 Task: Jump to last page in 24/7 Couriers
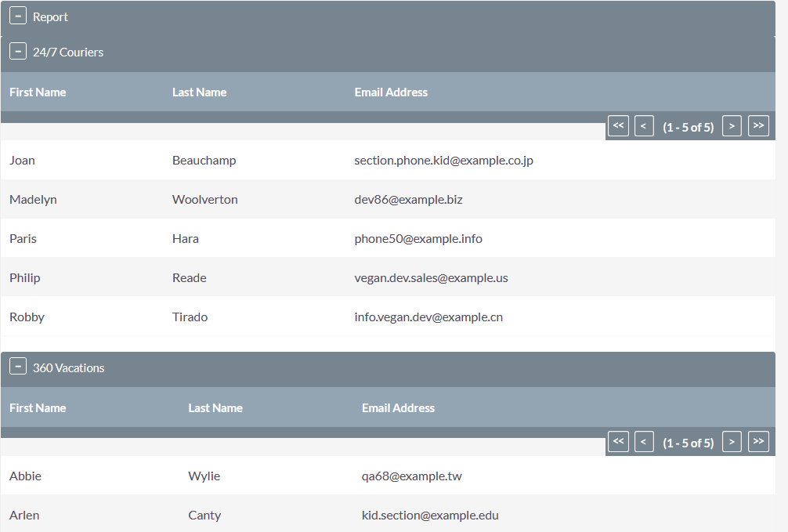point(758,126)
